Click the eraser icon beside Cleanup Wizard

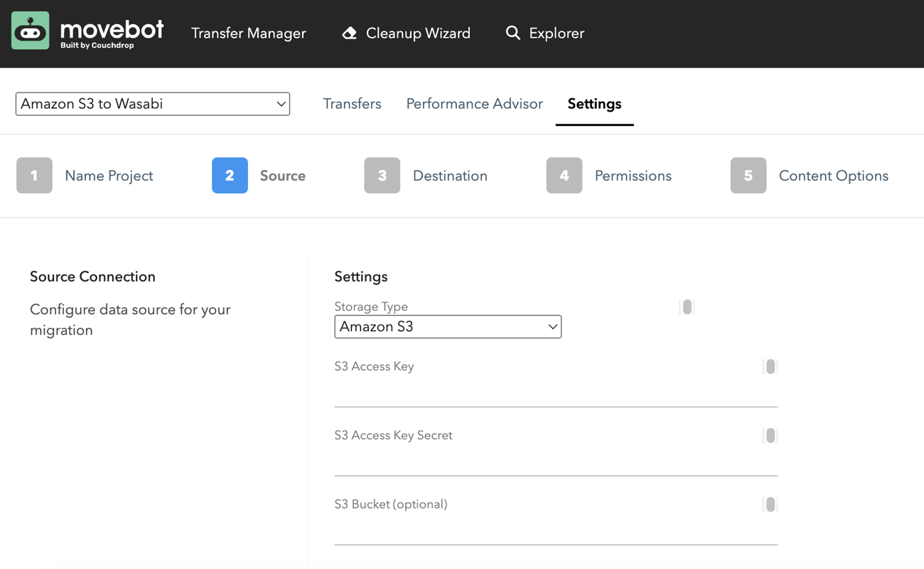pyautogui.click(x=349, y=33)
